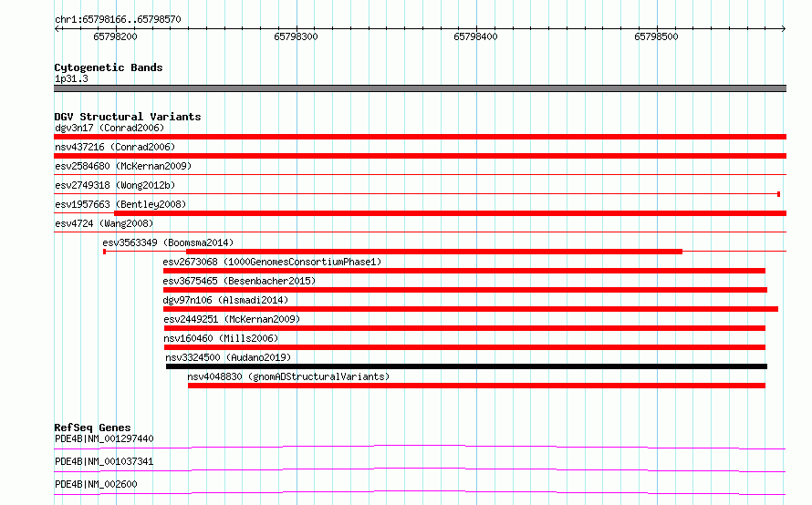Click ruler position 65798400
Image resolution: width=812 pixels, height=505 pixels.
click(475, 36)
